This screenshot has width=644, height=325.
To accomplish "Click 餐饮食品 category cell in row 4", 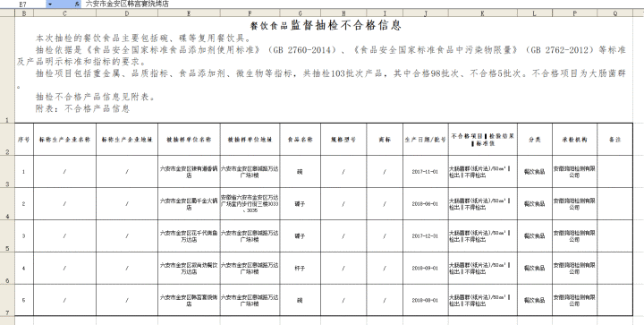I will pyautogui.click(x=535, y=204).
